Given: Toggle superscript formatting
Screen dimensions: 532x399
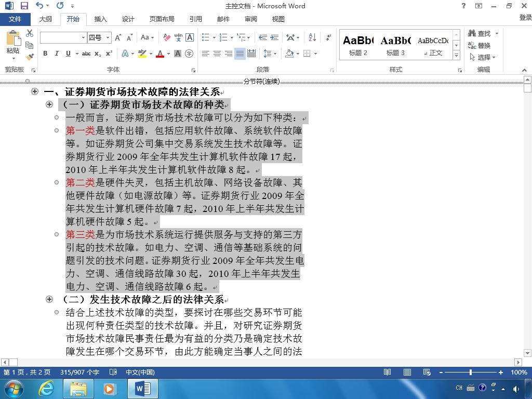Looking at the screenshot, I should click(109, 54).
